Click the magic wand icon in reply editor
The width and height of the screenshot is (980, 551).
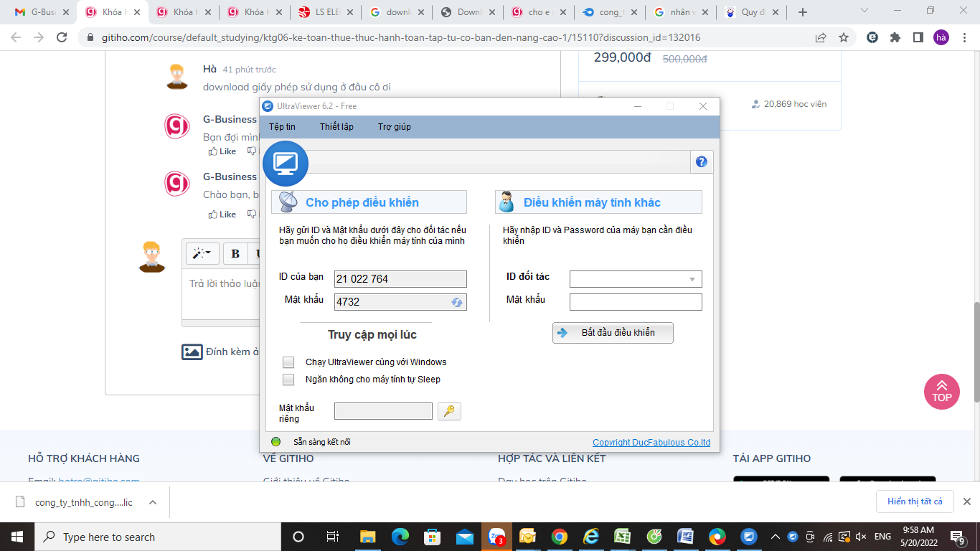pyautogui.click(x=202, y=253)
